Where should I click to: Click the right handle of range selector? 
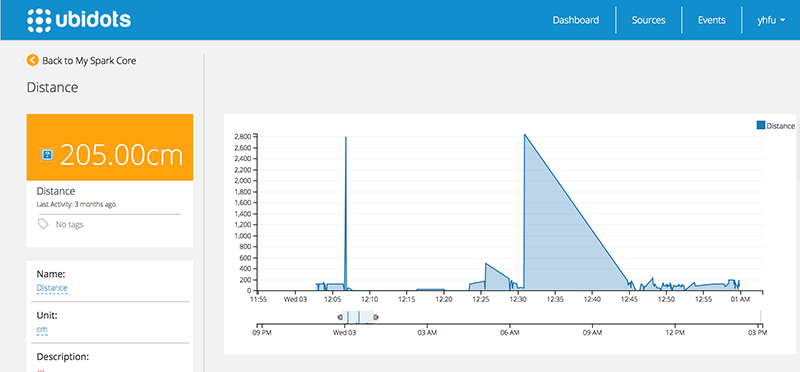(376, 317)
